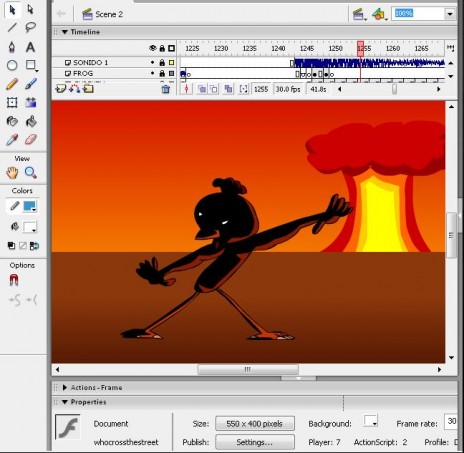
Task: Open the zoom percentage dropdown
Action: 450,14
